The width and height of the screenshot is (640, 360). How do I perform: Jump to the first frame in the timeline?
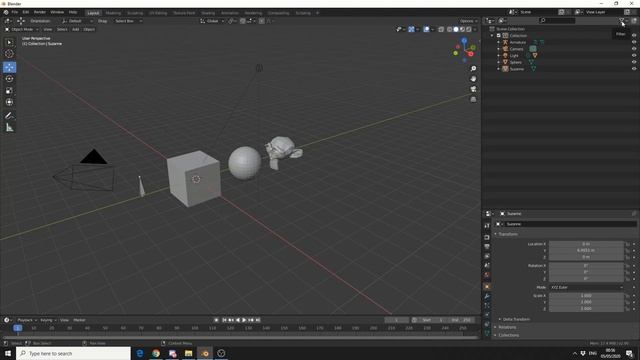224,320
